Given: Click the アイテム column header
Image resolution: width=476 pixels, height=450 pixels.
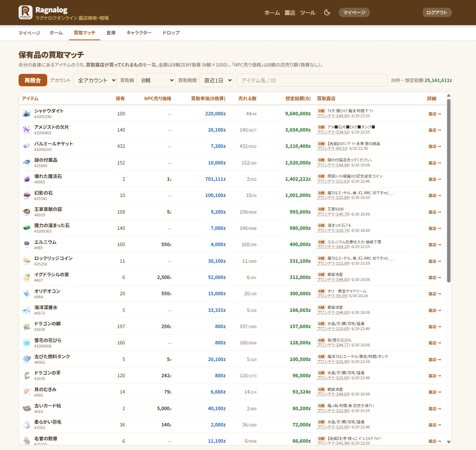Looking at the screenshot, I should coord(30,99).
